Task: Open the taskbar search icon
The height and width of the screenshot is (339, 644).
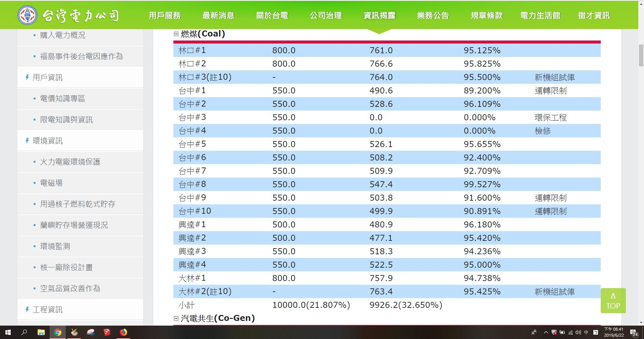Action: click(24, 332)
